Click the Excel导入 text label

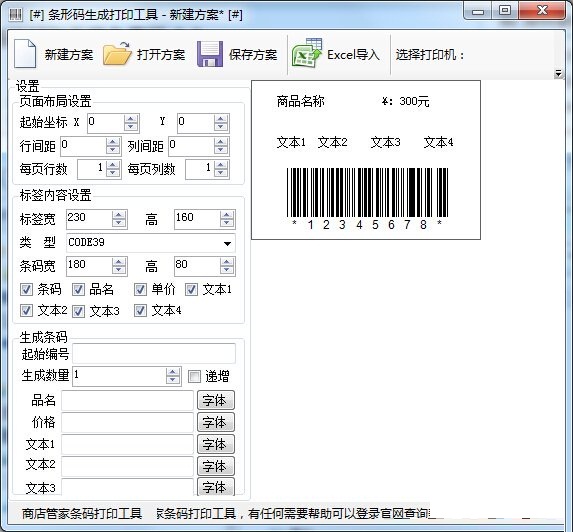(x=353, y=55)
